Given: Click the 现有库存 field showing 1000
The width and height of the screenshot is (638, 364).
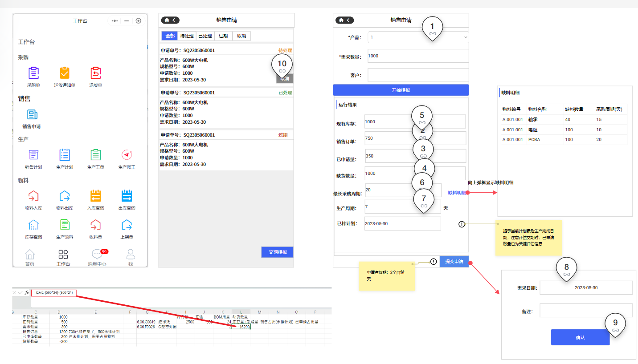Looking at the screenshot, I should (415, 121).
